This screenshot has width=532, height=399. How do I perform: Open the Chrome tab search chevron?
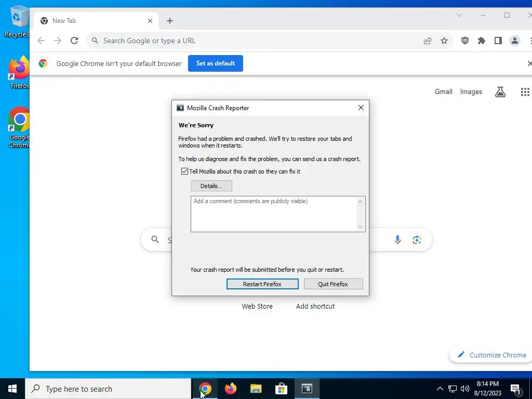point(459,15)
